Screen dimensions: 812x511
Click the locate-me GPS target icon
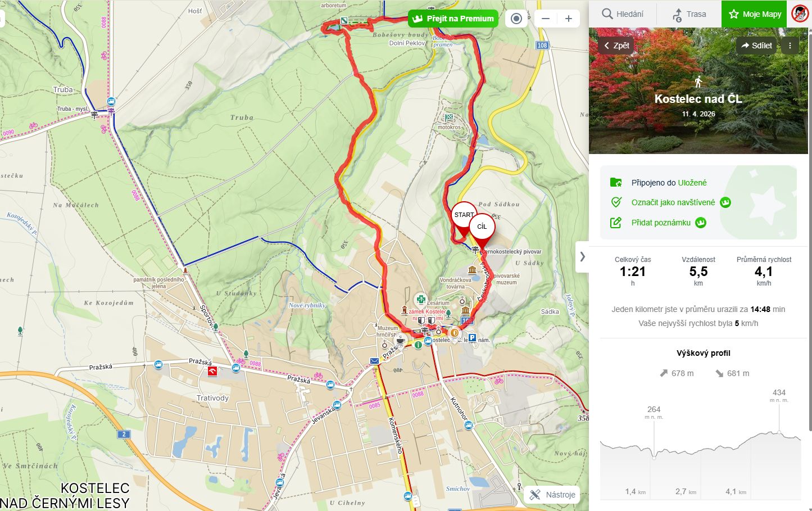[x=516, y=19]
